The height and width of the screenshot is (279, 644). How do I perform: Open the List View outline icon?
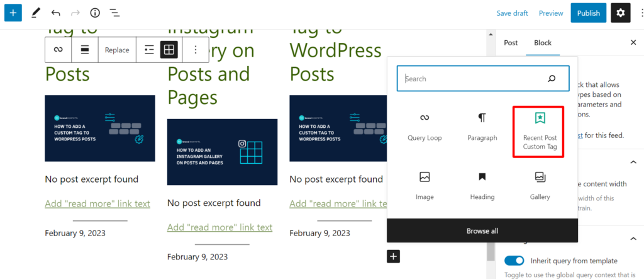114,13
